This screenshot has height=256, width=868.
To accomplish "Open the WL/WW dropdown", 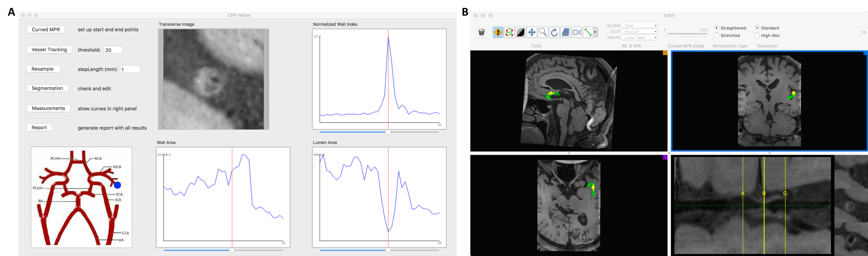I will click(x=639, y=26).
